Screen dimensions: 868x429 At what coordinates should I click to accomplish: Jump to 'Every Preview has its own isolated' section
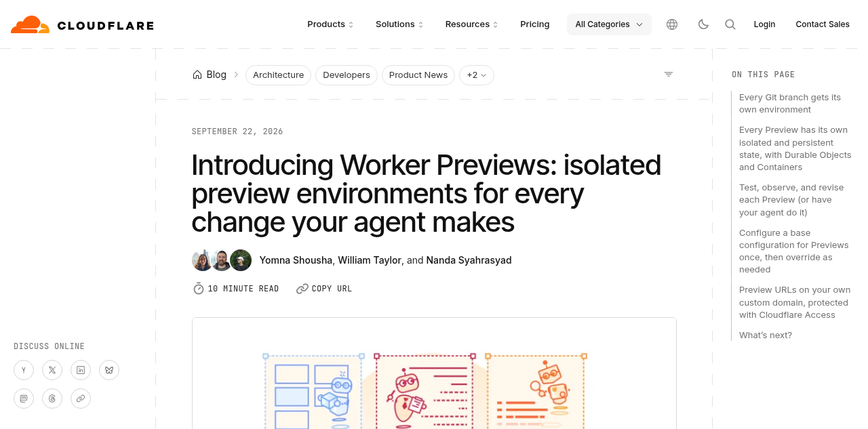(795, 148)
